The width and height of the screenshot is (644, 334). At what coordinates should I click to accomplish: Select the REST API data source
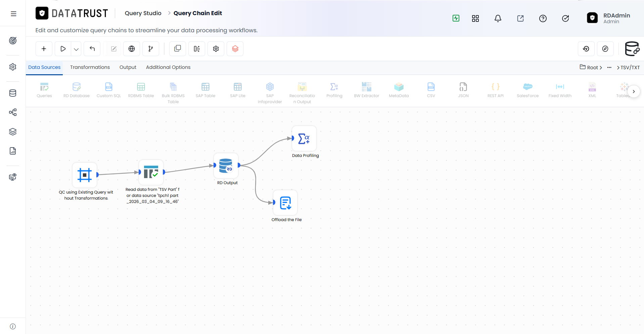pyautogui.click(x=496, y=90)
